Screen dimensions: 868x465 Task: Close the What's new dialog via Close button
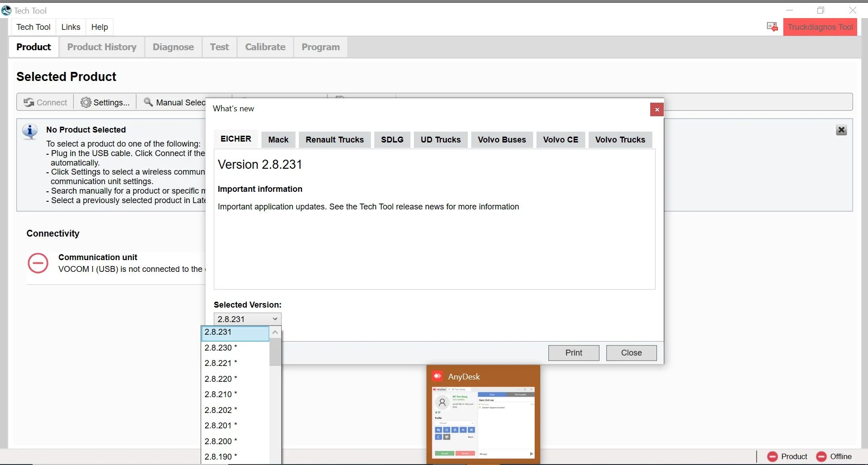tap(631, 353)
